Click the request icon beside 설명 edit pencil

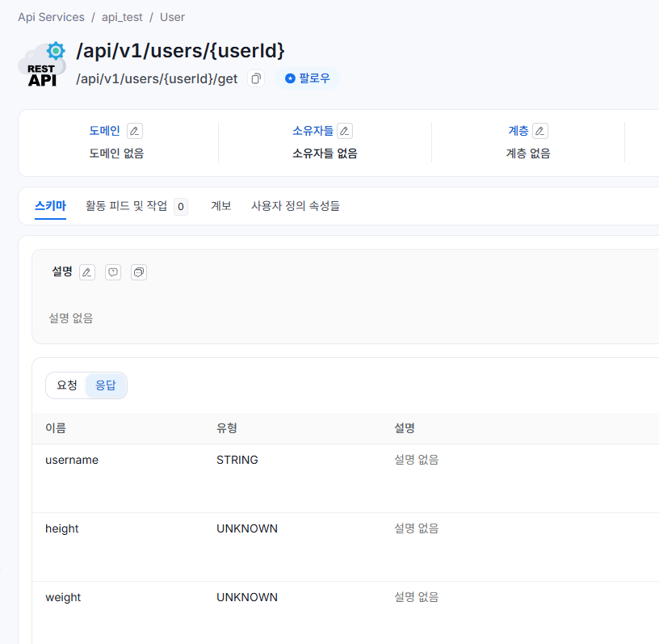[x=113, y=272]
